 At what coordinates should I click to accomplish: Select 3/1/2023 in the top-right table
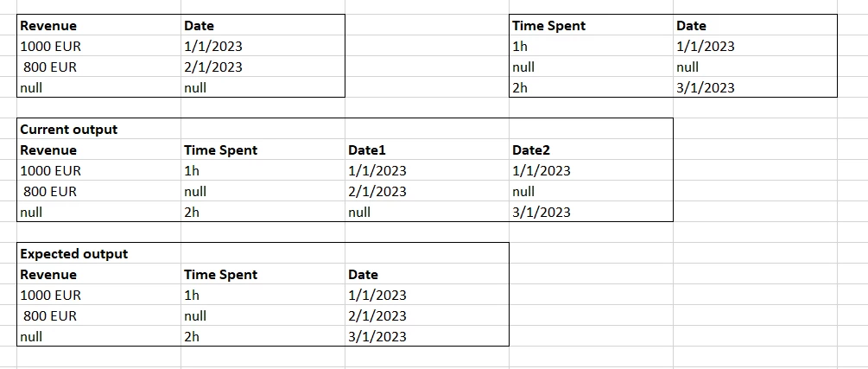(x=755, y=87)
